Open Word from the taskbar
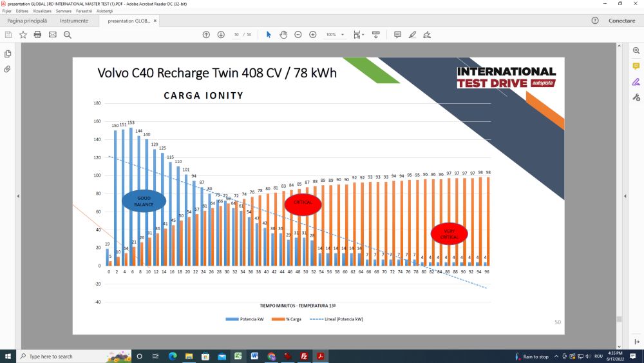The height and width of the screenshot is (363, 644). pos(254,356)
